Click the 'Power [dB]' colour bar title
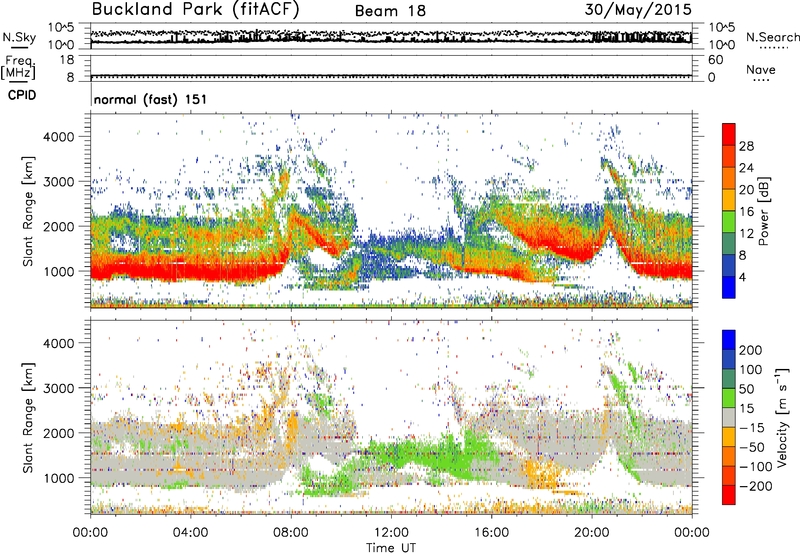This screenshot has height=554, width=800. click(x=764, y=211)
